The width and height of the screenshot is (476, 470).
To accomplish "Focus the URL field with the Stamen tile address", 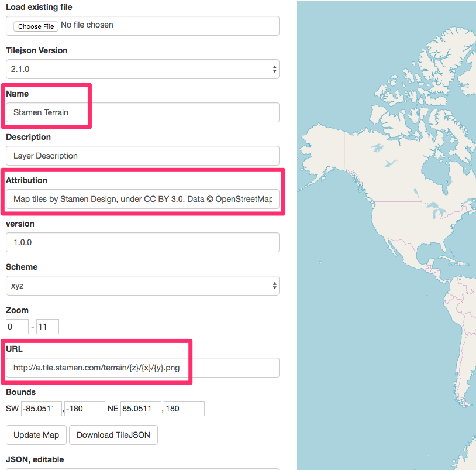I will [142, 368].
